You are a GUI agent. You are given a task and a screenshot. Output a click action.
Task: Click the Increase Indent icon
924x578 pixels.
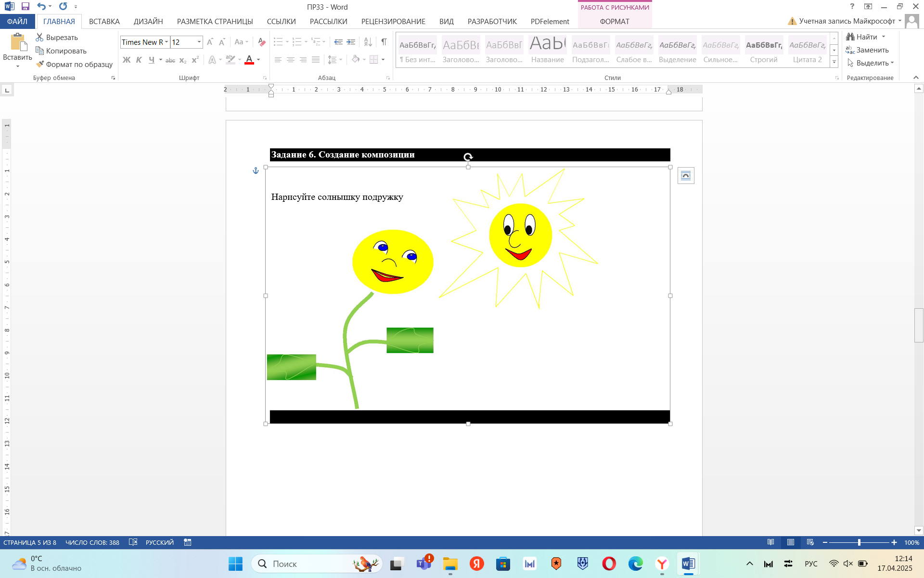pyautogui.click(x=351, y=42)
